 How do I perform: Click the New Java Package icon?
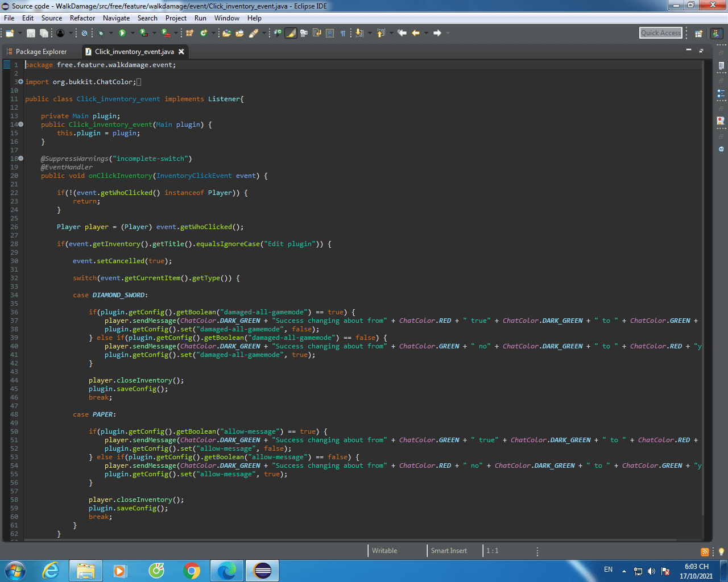190,33
